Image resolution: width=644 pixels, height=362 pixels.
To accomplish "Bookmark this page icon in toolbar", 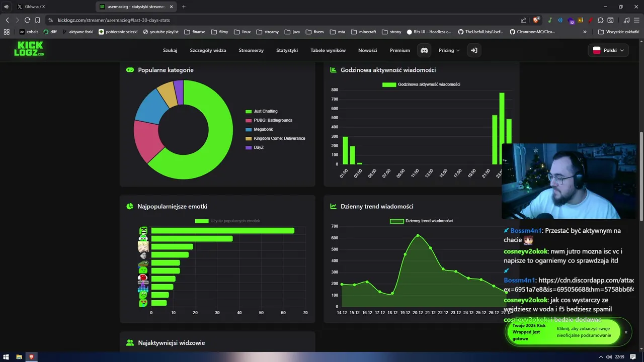I will tap(38, 20).
